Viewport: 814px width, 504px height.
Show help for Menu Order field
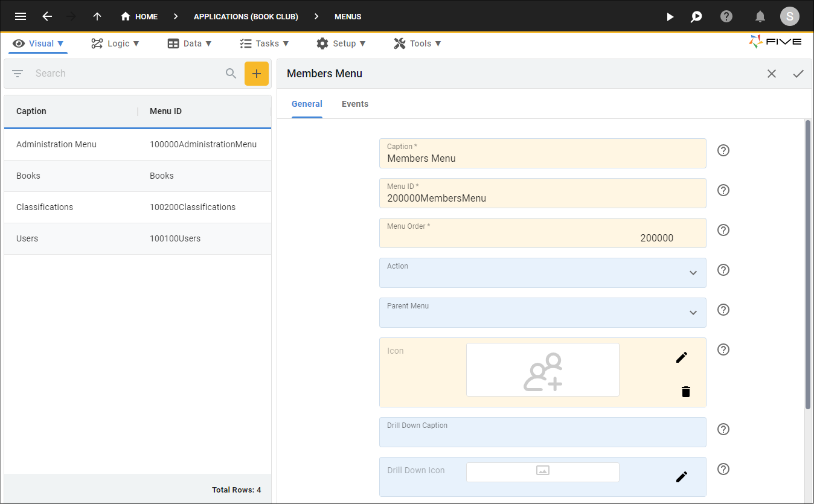[723, 230]
